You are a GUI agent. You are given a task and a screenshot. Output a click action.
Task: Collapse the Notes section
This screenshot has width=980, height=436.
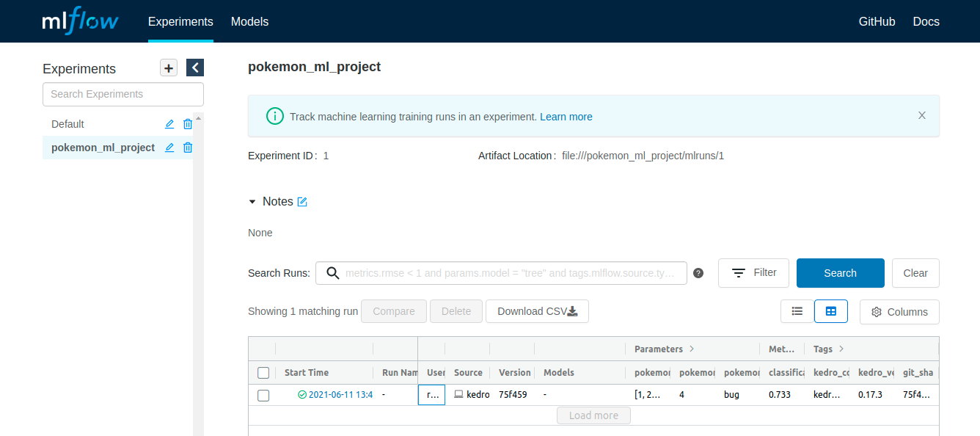coord(254,201)
